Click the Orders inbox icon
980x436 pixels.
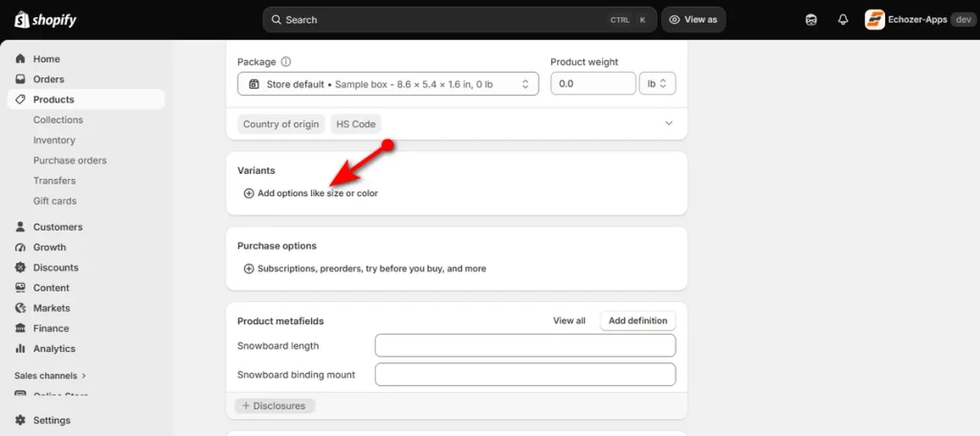[x=21, y=79]
